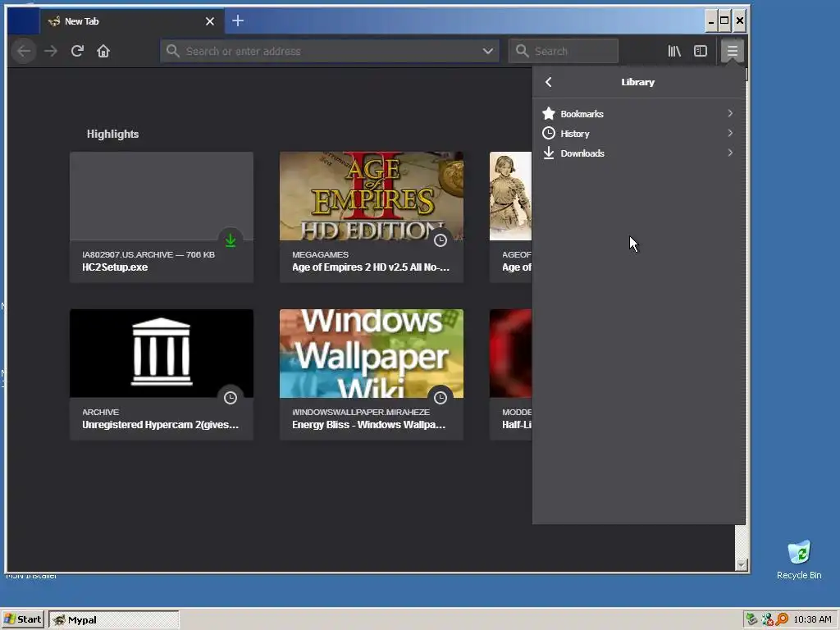Screen dimensions: 840x630
Task: Click the HC2Setup.exe file name
Action: (x=115, y=267)
